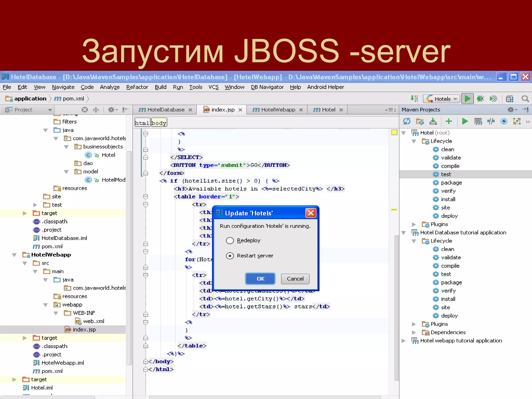
Task: Click the html breadcrumb in editor
Action: point(142,123)
